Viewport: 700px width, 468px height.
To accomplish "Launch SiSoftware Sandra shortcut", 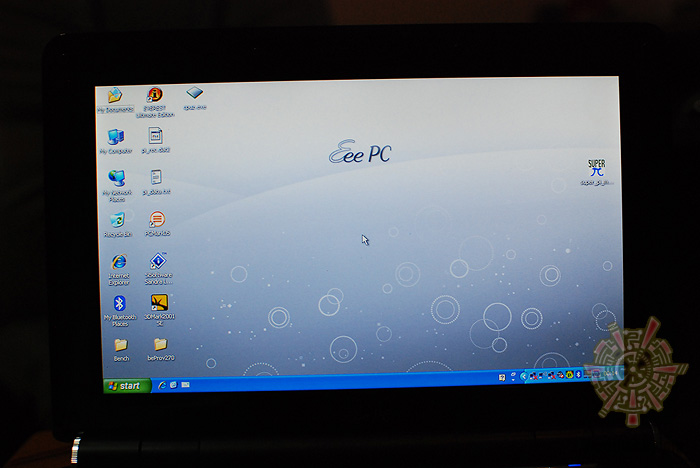I will pyautogui.click(x=158, y=268).
